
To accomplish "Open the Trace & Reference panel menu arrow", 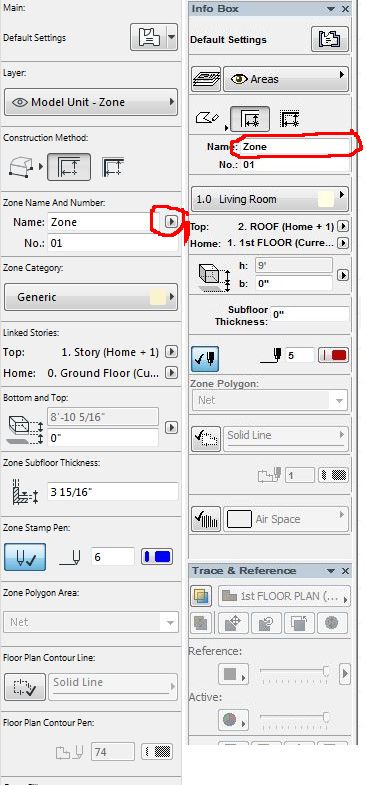I will coord(330,571).
